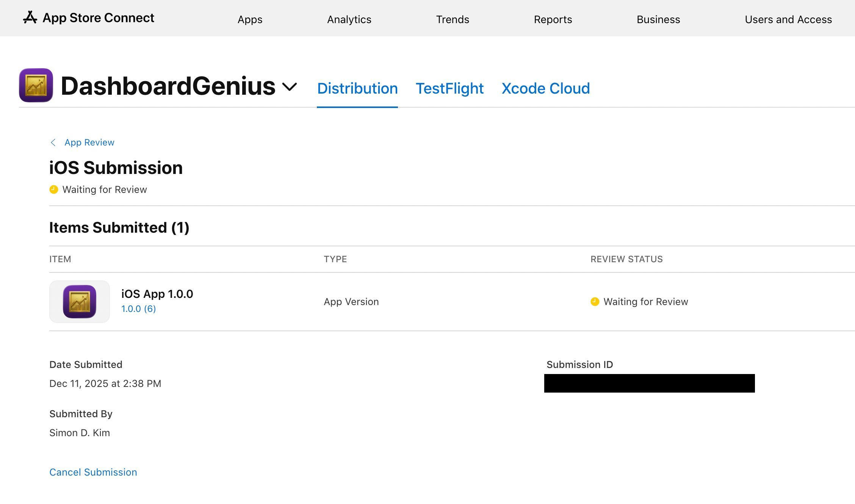855x504 pixels.
Task: Go back to App Review link
Action: tap(89, 142)
